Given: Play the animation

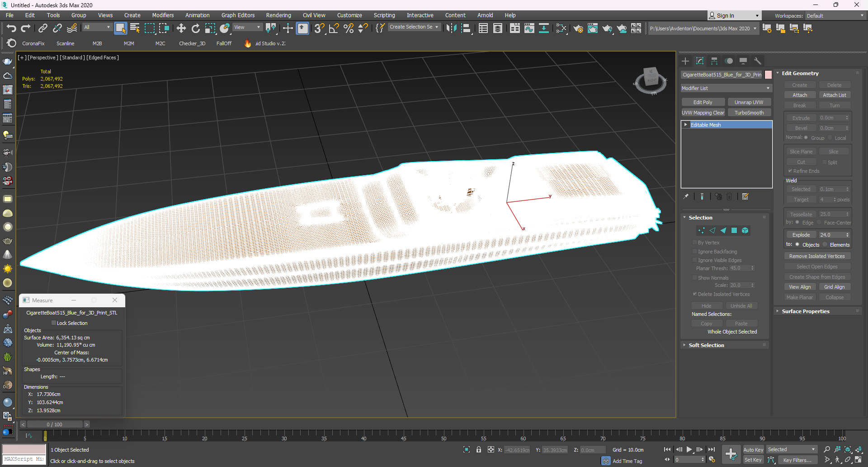Looking at the screenshot, I should [x=689, y=449].
